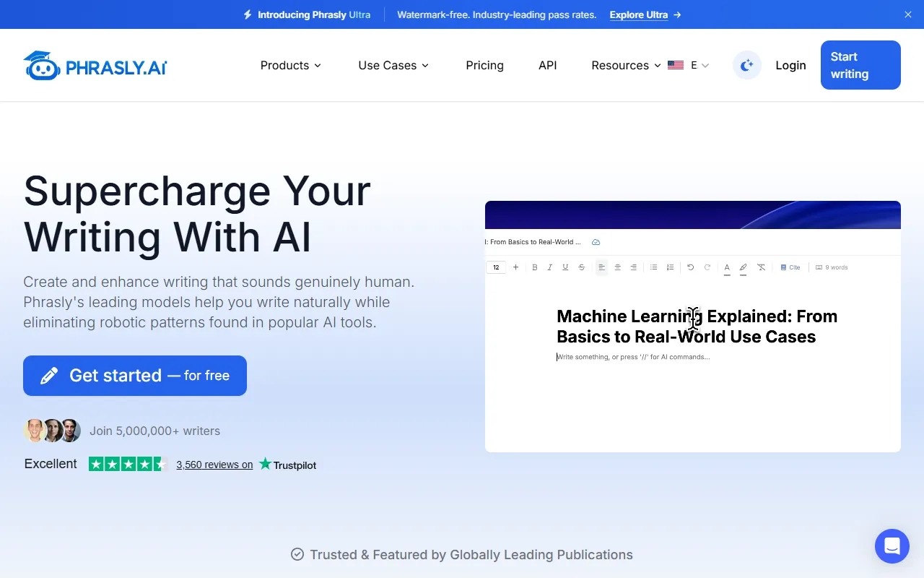Open the highlight color picker
Image resolution: width=924 pixels, height=578 pixels.
[x=744, y=268]
